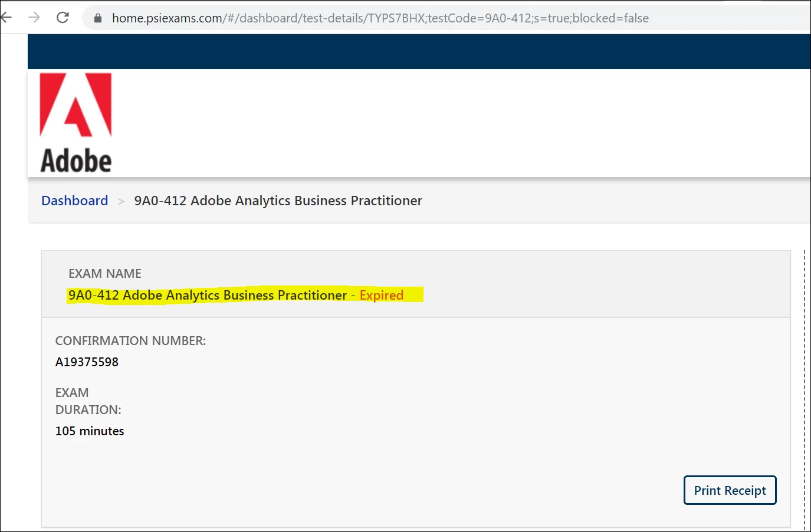Open the Dashboard breadcrumb link
The image size is (811, 532).
(x=75, y=201)
